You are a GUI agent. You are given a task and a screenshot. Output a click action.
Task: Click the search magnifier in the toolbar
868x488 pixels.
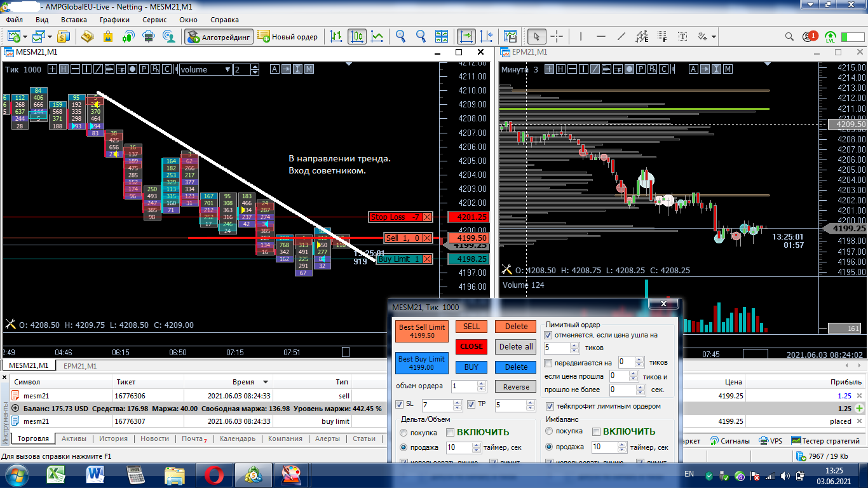pyautogui.click(x=790, y=37)
